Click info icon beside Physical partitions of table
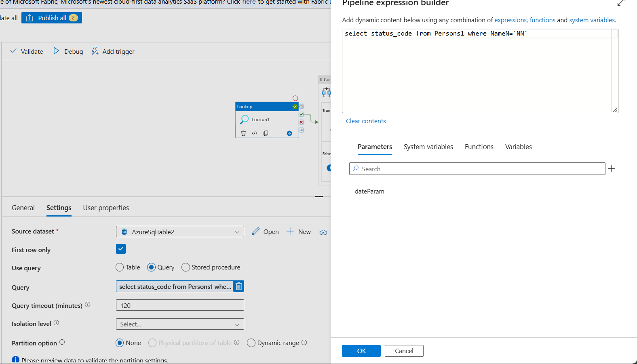Screen dimensions: 637x364 237,343
